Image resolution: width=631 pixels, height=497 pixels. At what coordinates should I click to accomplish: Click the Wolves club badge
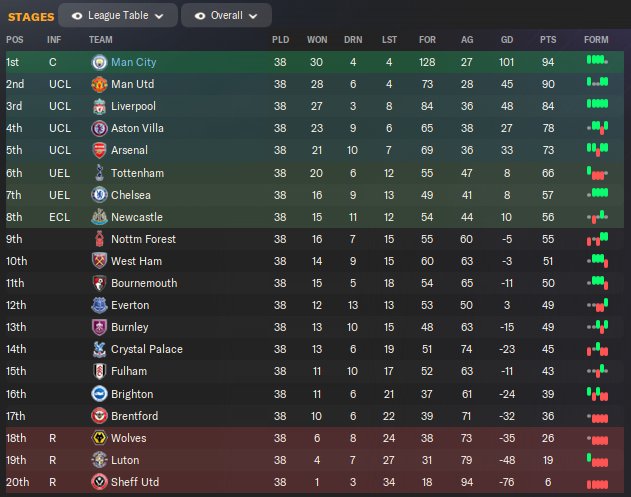click(99, 438)
